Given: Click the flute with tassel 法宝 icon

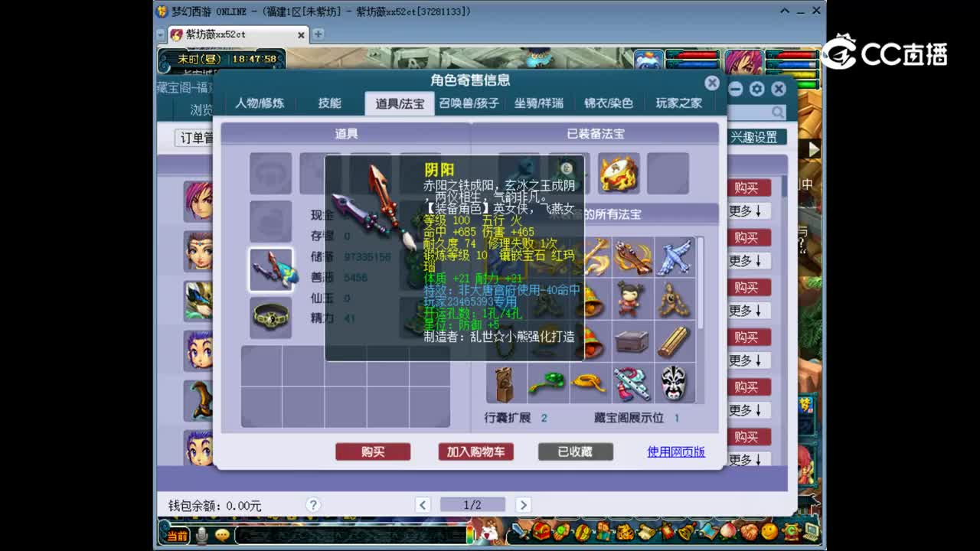Looking at the screenshot, I should (632, 383).
